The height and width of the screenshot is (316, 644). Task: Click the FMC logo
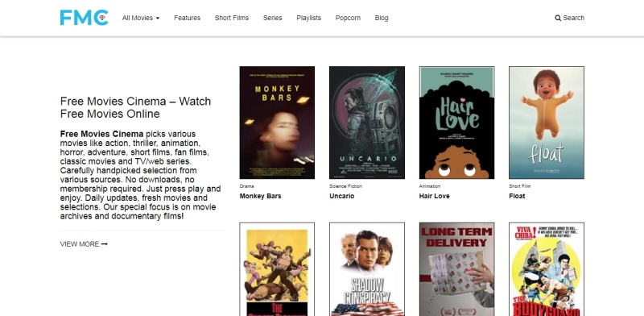(84, 18)
